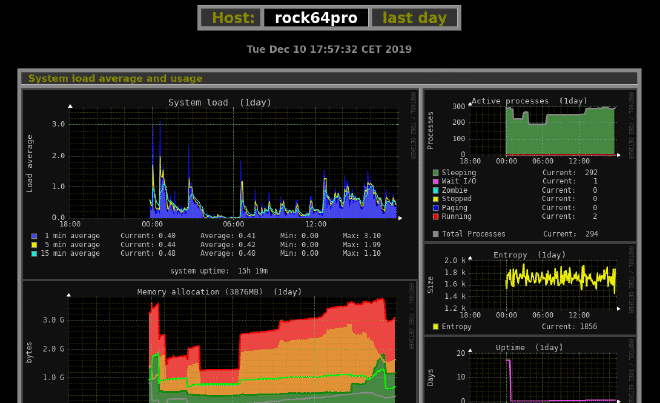Click the cyan Zombie legend swatch
The width and height of the screenshot is (660, 403).
[x=436, y=190]
